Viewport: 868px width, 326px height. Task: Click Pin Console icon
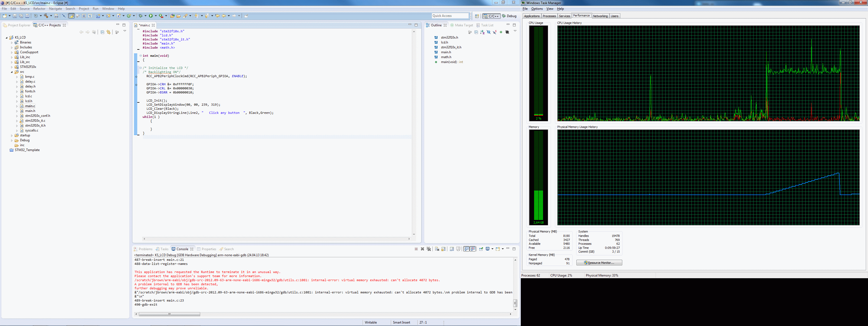click(481, 249)
